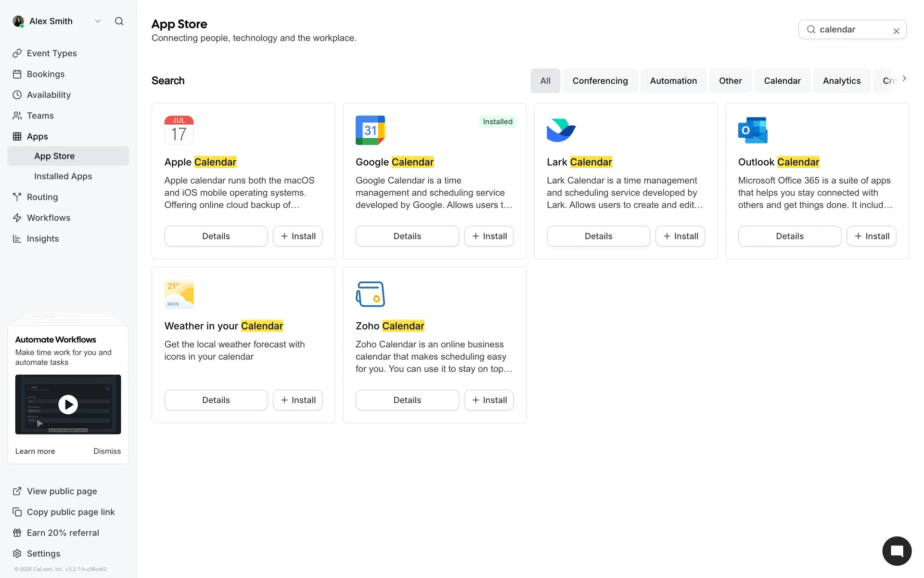Open sidebar search with magnifier icon
The height and width of the screenshot is (578, 924).
pos(119,21)
